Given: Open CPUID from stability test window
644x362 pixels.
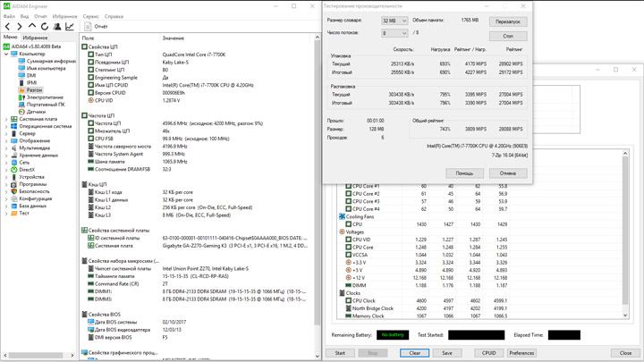Looking at the screenshot, I should [488, 353].
